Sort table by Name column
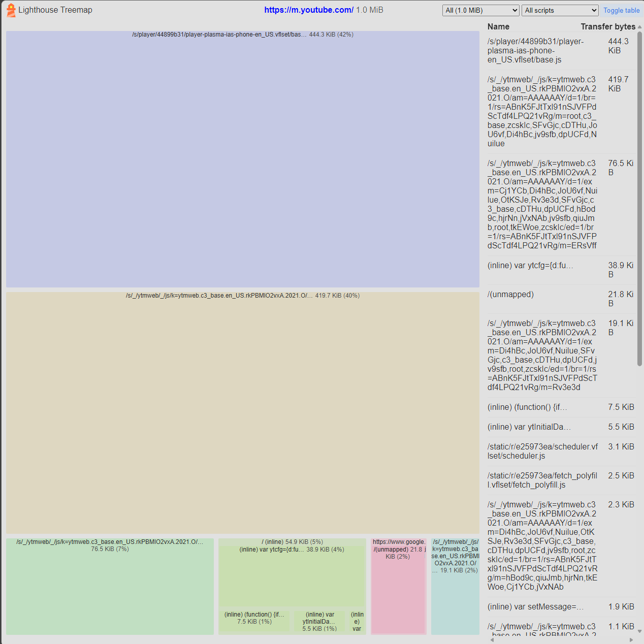 pos(498,26)
